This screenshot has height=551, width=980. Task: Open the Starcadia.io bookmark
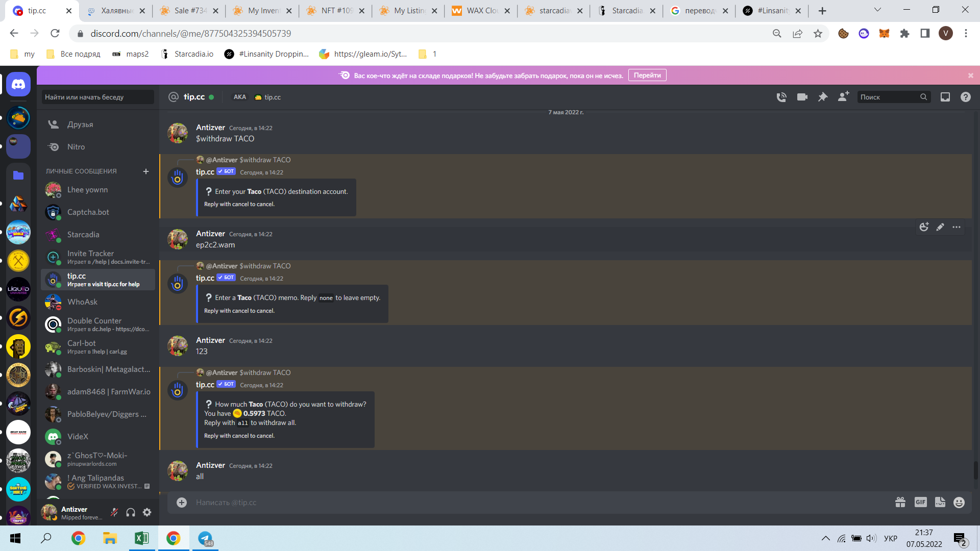point(187,54)
